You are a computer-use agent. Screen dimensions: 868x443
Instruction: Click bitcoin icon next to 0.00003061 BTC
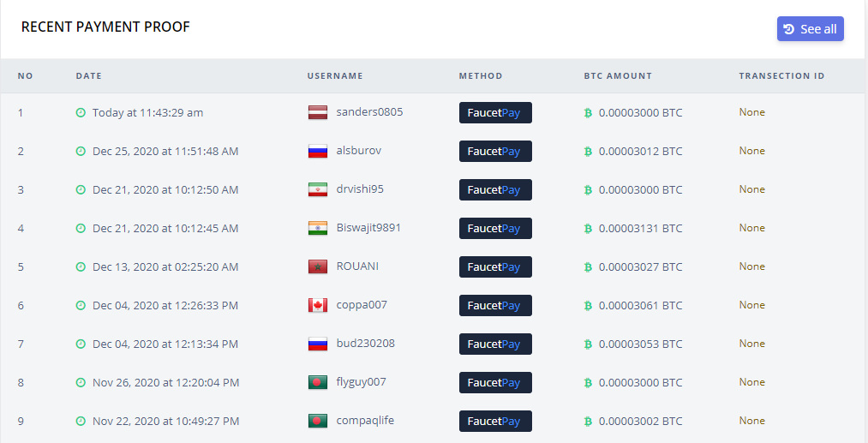(588, 305)
